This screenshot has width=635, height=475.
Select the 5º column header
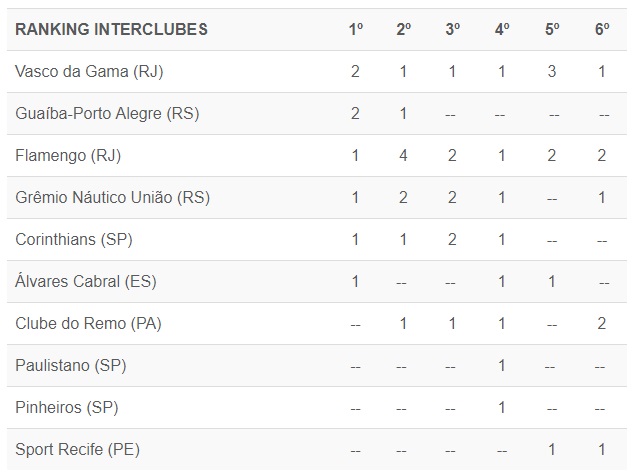pyautogui.click(x=552, y=29)
